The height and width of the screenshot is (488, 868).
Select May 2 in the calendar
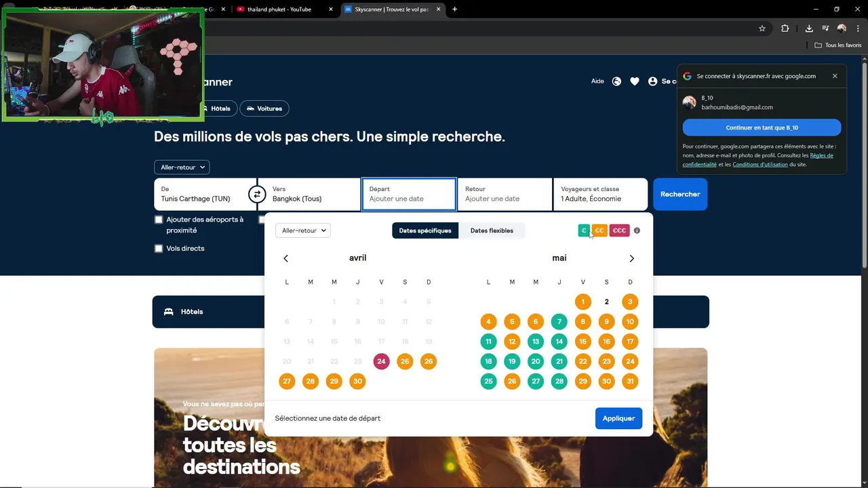[x=606, y=302]
